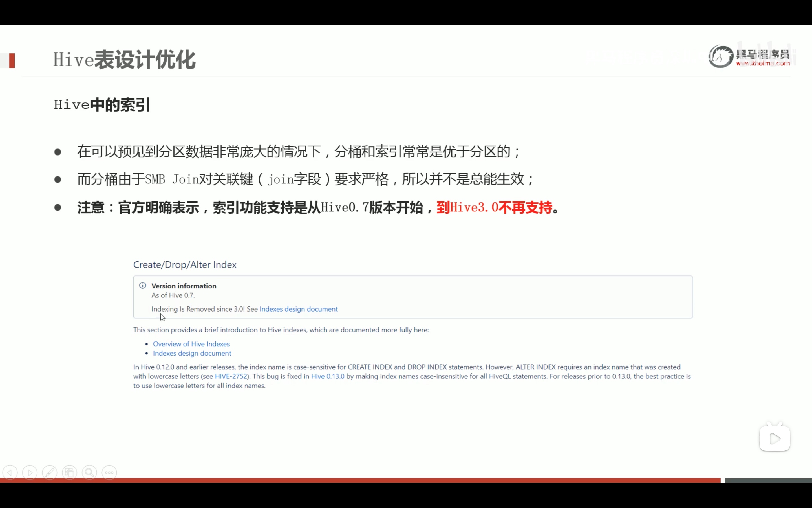Open the pen and laser pointer tools
Screen dimensions: 812x508
coord(50,473)
